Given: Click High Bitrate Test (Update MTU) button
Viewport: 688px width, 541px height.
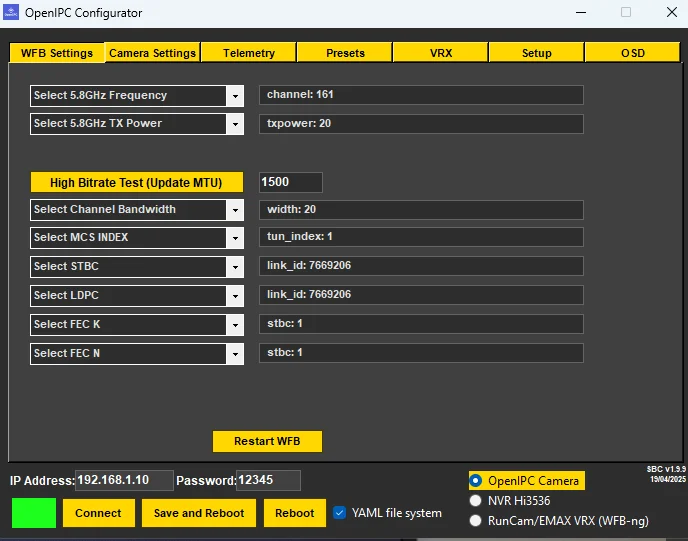Looking at the screenshot, I should (x=136, y=182).
